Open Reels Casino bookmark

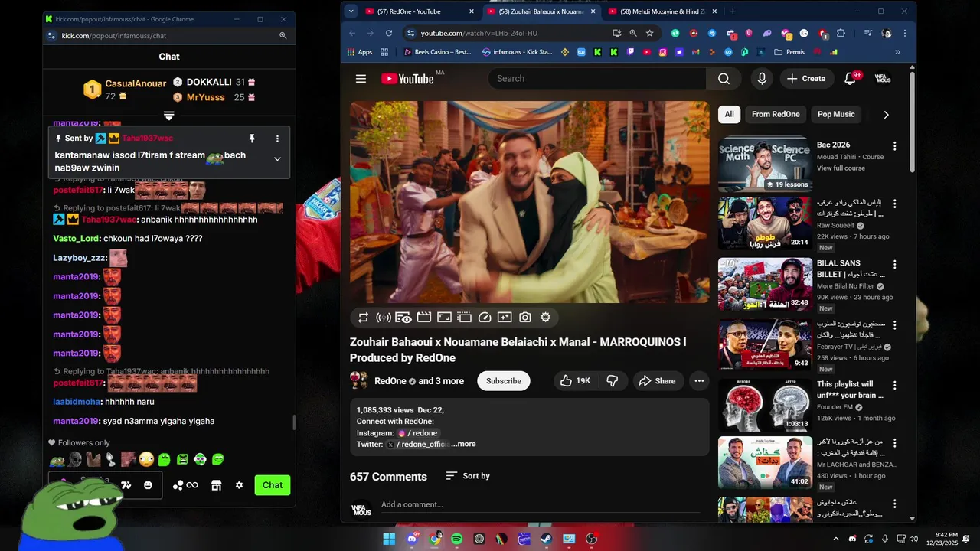pos(437,52)
